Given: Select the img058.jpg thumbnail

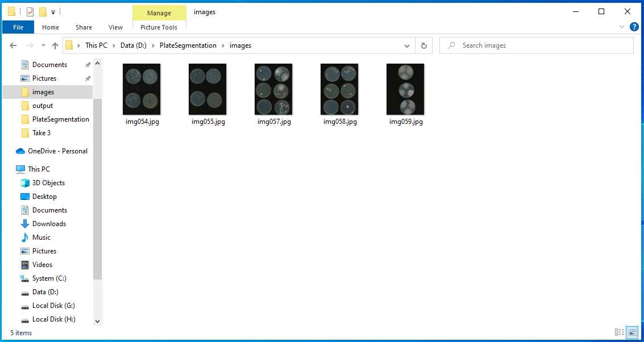Looking at the screenshot, I should click(339, 89).
